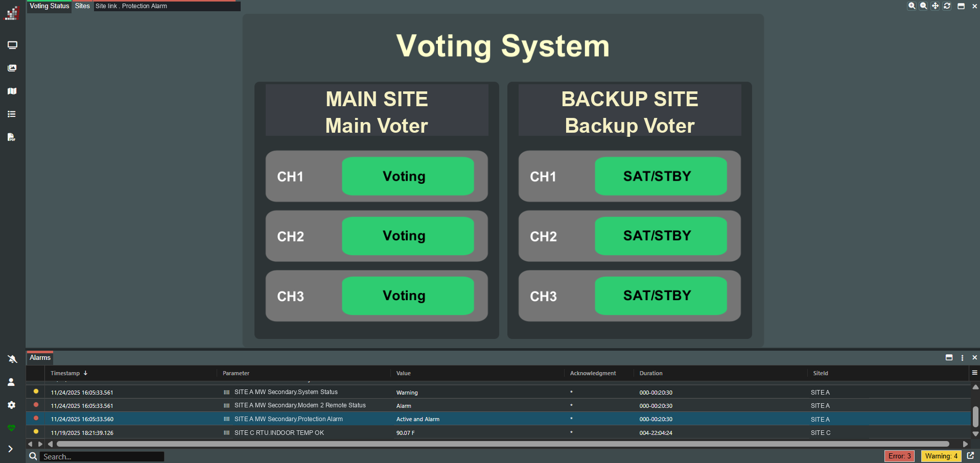Click Main Site CH3 Voting button
980x463 pixels.
tap(408, 296)
